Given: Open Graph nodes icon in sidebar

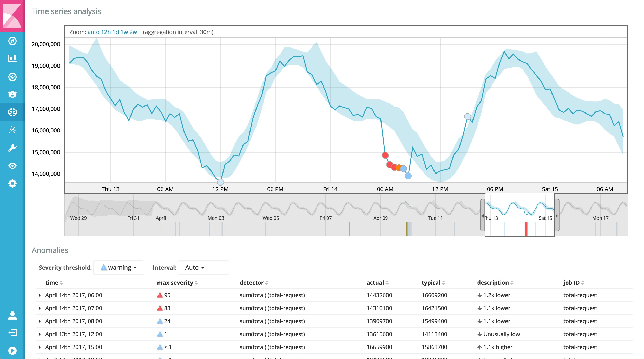Looking at the screenshot, I should (12, 129).
